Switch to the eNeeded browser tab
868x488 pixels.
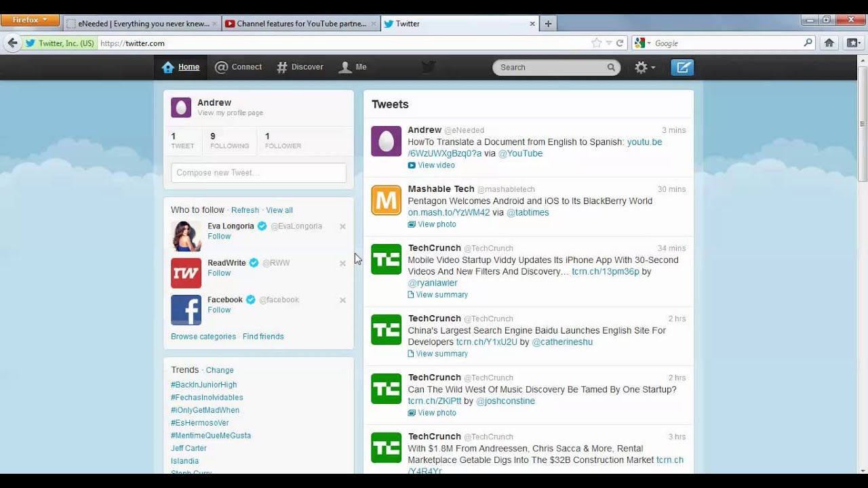click(x=142, y=24)
